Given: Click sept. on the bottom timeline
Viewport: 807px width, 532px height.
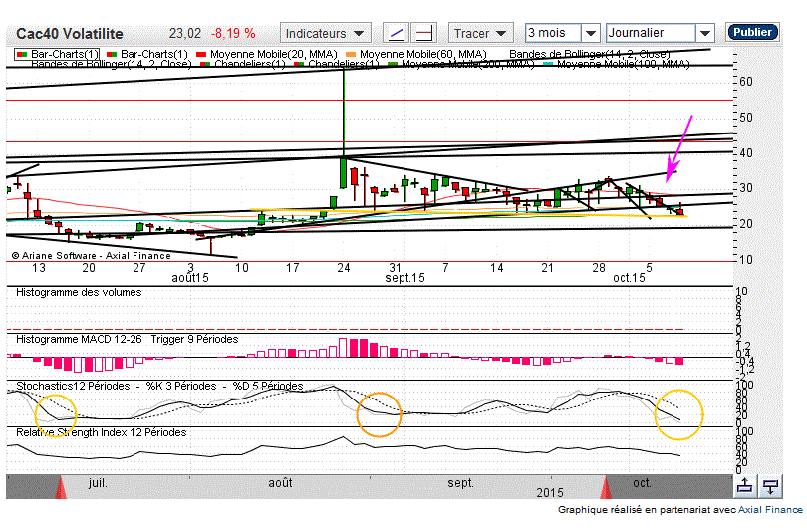Looking at the screenshot, I should [460, 483].
